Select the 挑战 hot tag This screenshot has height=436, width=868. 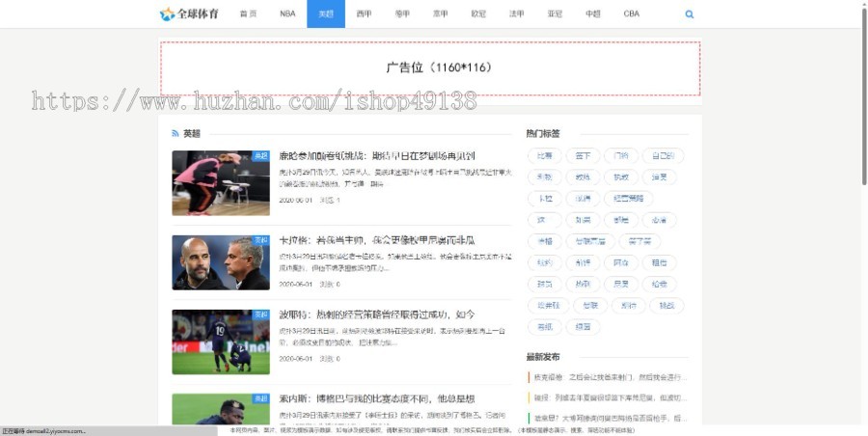pos(667,305)
